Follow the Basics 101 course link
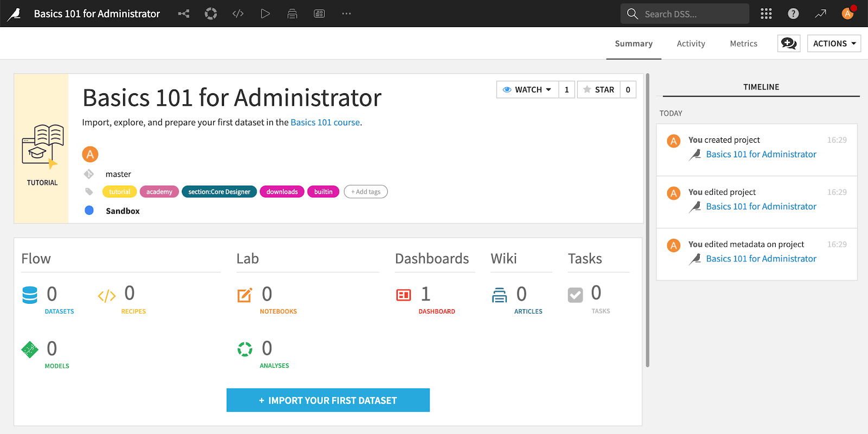Image resolution: width=868 pixels, height=434 pixels. coord(325,123)
